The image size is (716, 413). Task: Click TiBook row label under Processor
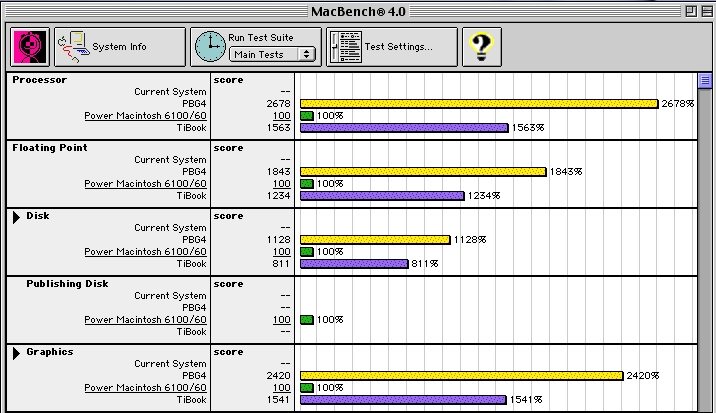point(192,128)
